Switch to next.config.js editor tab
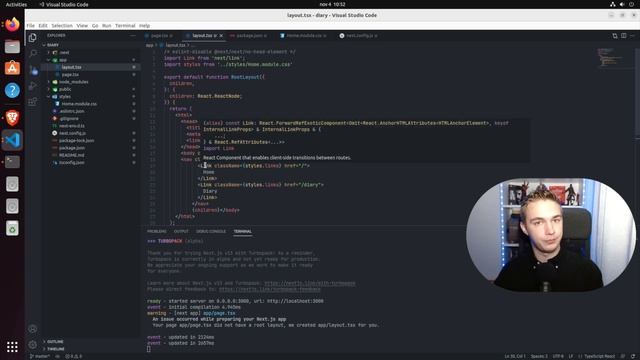Image resolution: width=640 pixels, height=360 pixels. coord(359,36)
